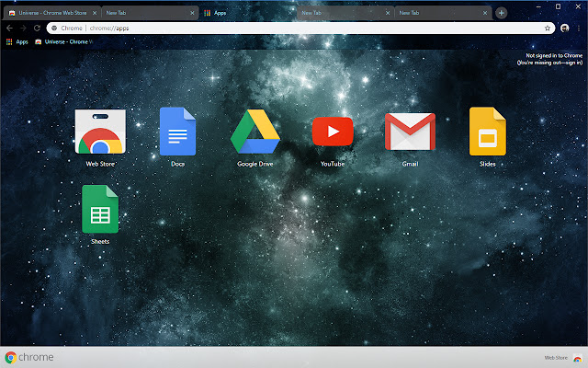588x368 pixels.
Task: Launch the Slides app
Action: (488, 132)
